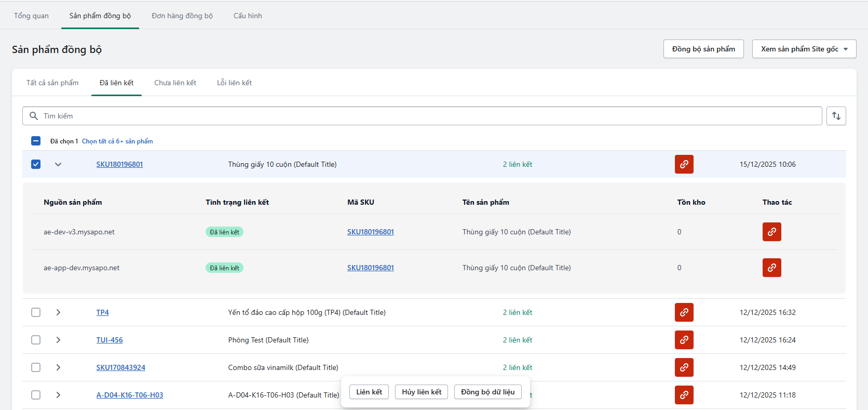Toggle the select-all header checkbox
The image size is (868, 410).
click(x=36, y=141)
